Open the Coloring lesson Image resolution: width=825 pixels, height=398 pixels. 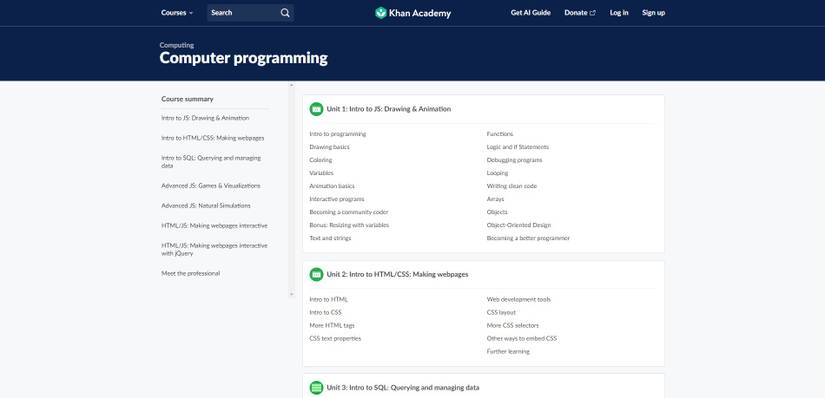pyautogui.click(x=321, y=160)
